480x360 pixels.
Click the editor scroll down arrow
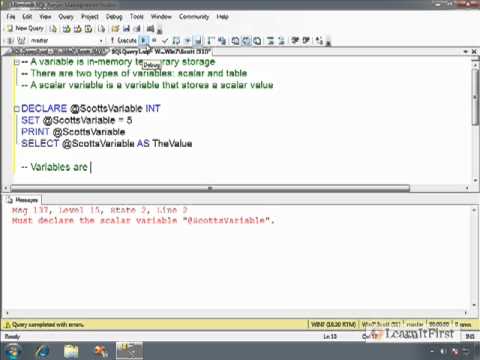click(x=475, y=180)
